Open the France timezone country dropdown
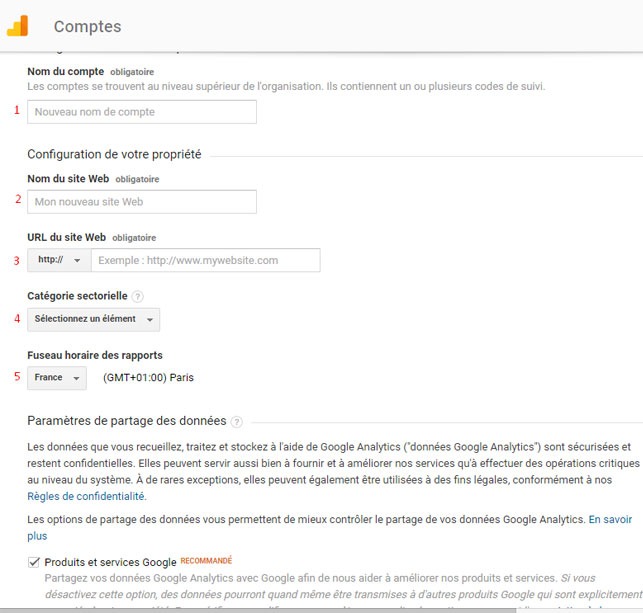The height and width of the screenshot is (613, 643). (x=57, y=378)
